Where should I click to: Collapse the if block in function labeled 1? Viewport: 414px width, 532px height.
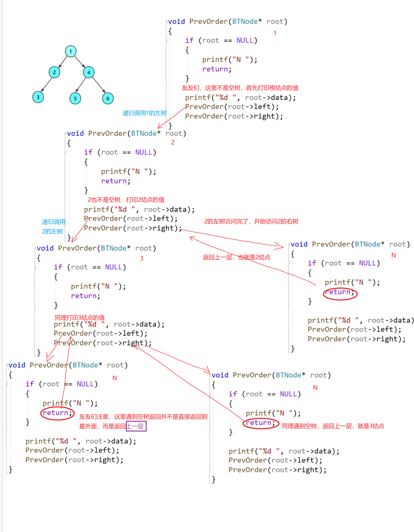[166, 40]
